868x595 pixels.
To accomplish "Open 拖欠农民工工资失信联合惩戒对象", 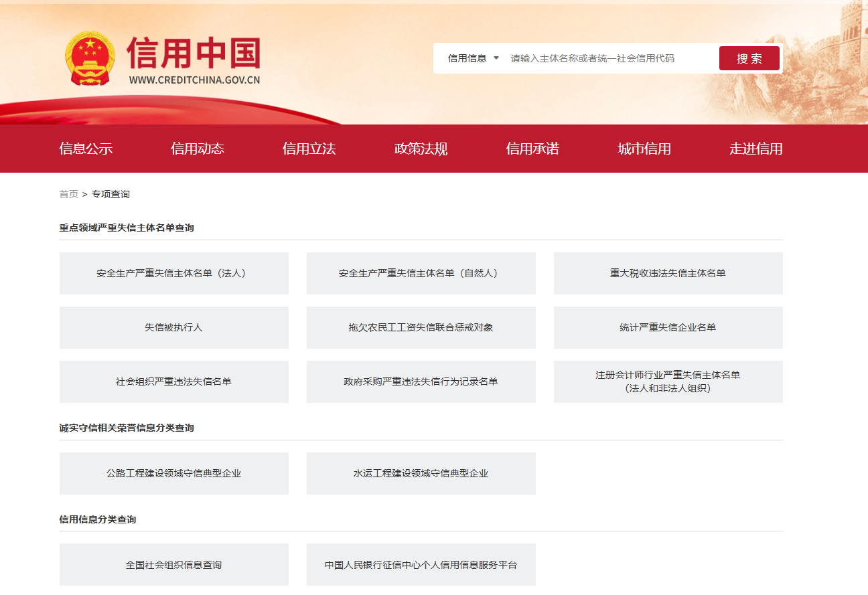I will point(421,327).
